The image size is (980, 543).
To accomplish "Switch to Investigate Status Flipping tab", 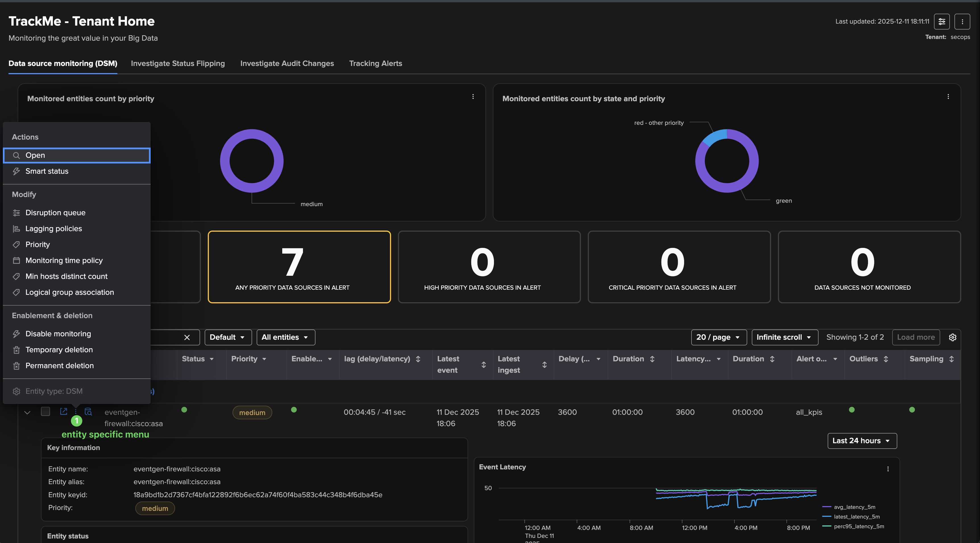I will point(178,64).
